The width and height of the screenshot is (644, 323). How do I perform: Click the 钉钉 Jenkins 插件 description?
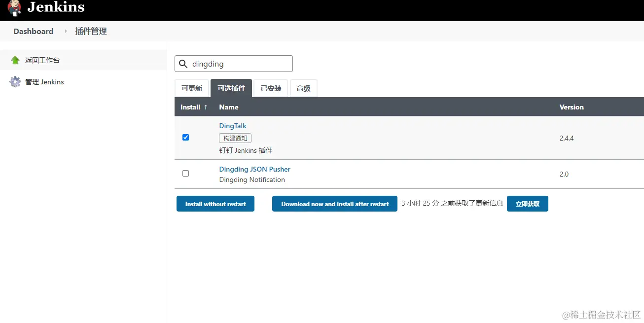246,150
